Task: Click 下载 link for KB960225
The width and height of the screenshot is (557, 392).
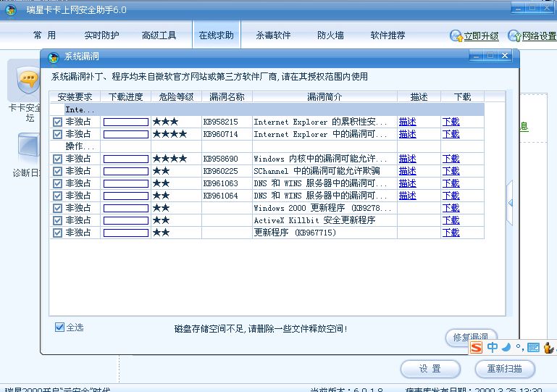Action: click(x=451, y=171)
